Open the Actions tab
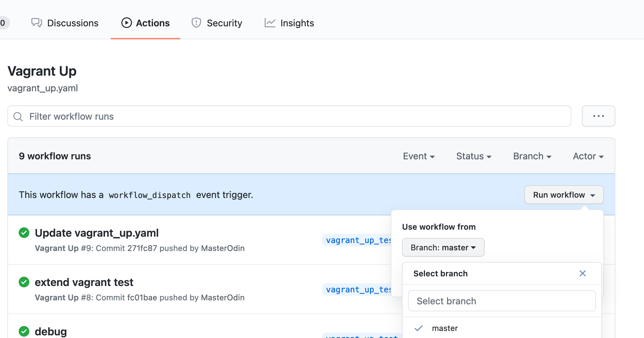 coord(145,23)
